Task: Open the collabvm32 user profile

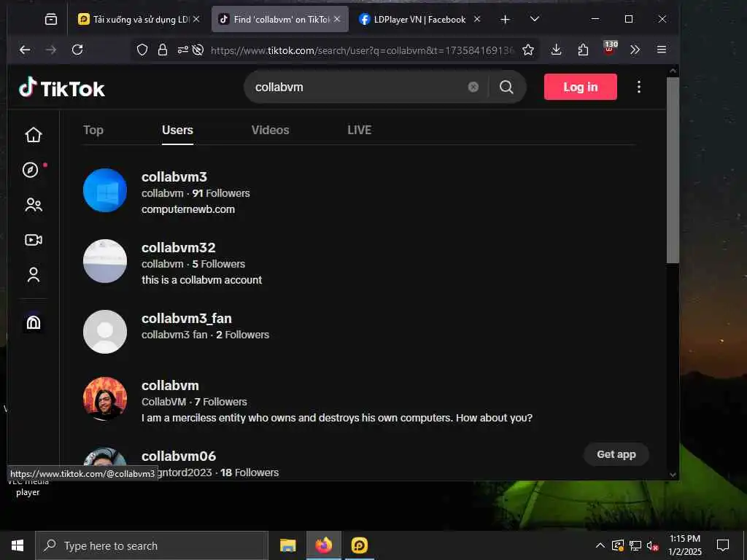Action: 179,248
